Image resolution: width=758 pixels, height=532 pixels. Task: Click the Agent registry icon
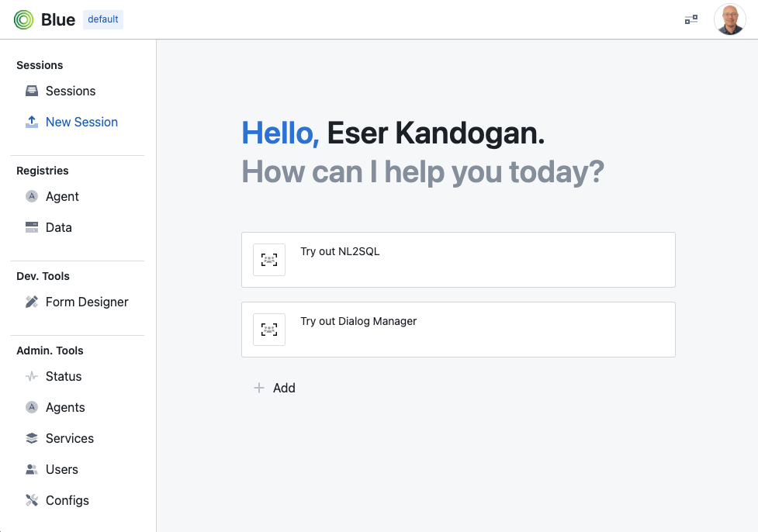click(32, 196)
